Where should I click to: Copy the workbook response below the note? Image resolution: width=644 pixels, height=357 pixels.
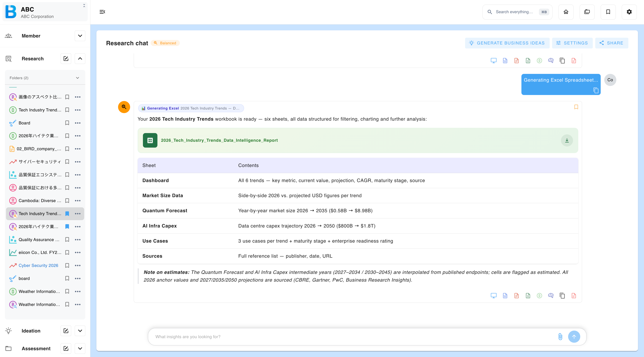pyautogui.click(x=562, y=296)
